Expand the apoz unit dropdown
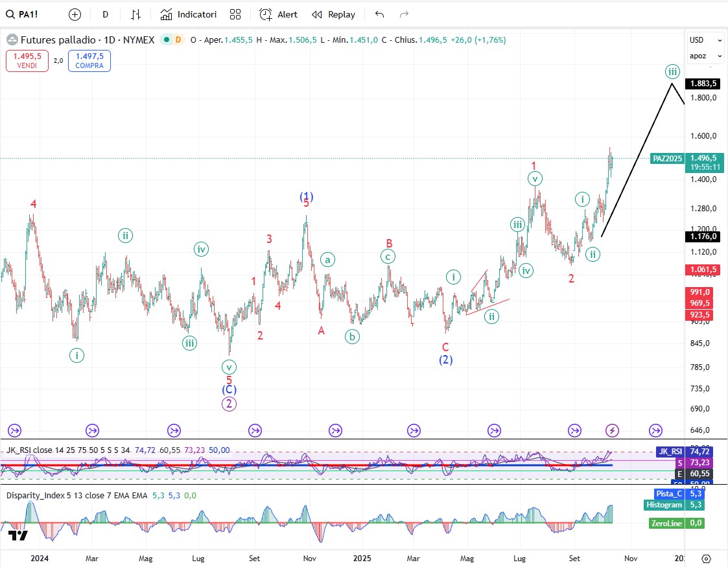This screenshot has height=567, width=728. tap(705, 56)
